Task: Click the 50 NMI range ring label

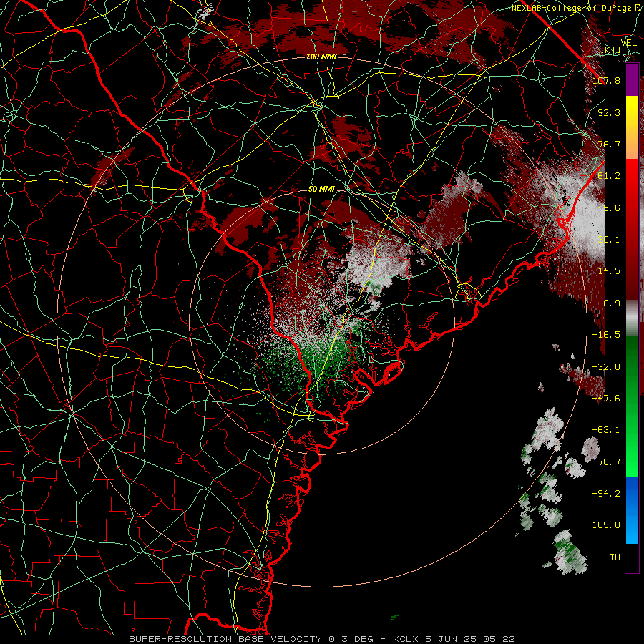Action: 321,190
